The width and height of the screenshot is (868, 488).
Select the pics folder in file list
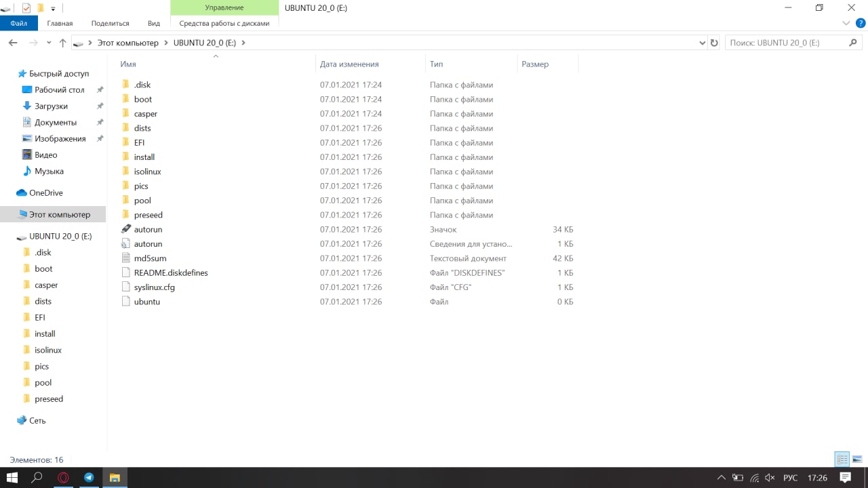click(141, 186)
